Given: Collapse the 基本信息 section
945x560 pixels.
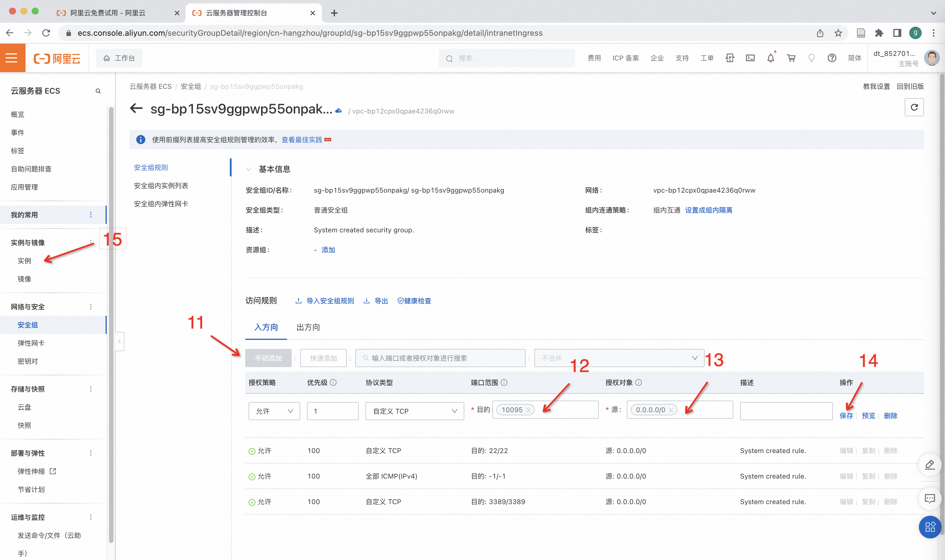Looking at the screenshot, I should tap(249, 169).
